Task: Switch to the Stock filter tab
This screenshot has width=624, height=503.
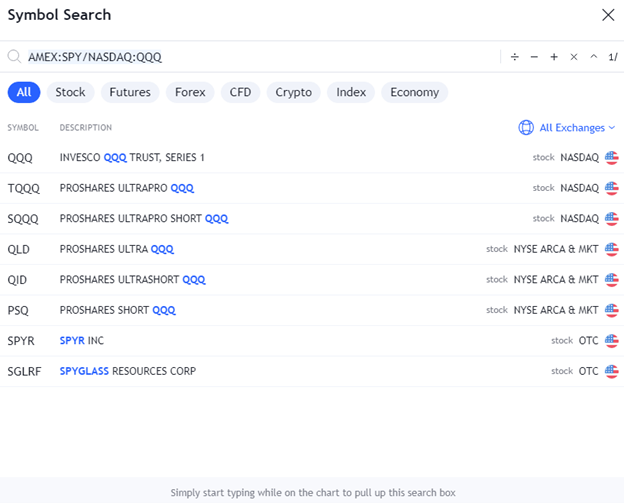Action: [x=70, y=92]
